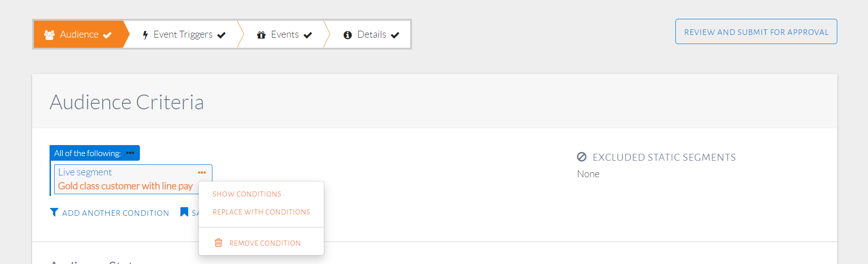This screenshot has height=264, width=868.
Task: Open the Gold class customer with line pay segment
Action: click(x=125, y=186)
